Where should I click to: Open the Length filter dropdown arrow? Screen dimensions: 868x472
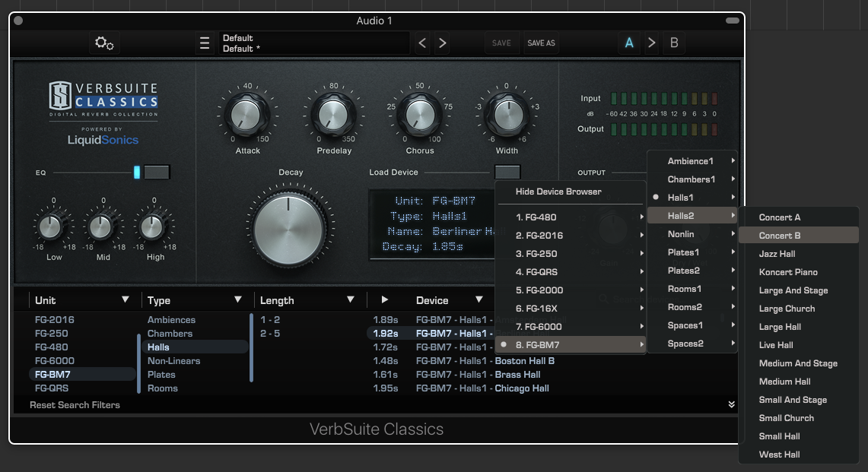pyautogui.click(x=351, y=299)
